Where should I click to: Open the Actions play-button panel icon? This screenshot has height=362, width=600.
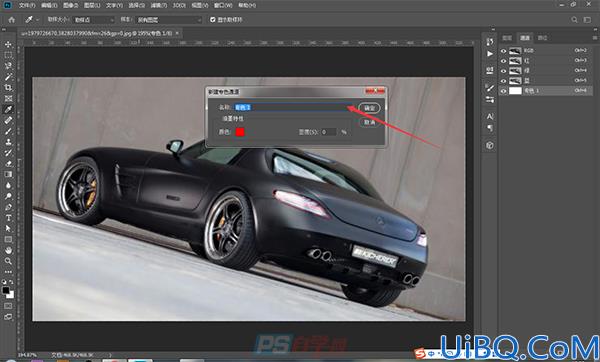[490, 54]
